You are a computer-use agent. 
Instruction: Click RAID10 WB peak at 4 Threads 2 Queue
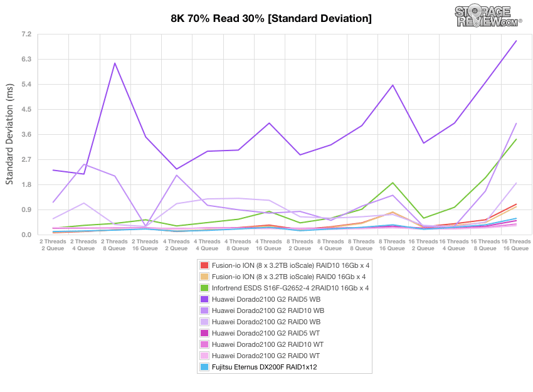176,176
